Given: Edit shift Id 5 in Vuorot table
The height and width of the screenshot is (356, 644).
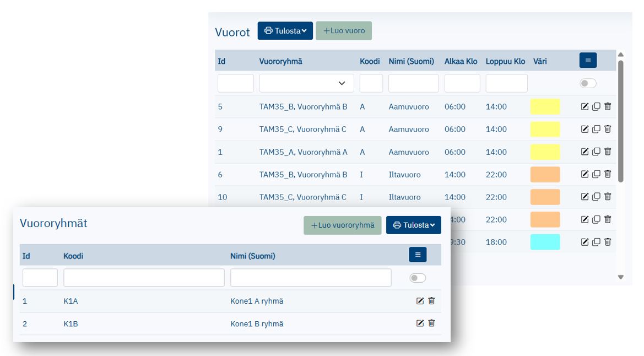Looking at the screenshot, I should point(585,107).
